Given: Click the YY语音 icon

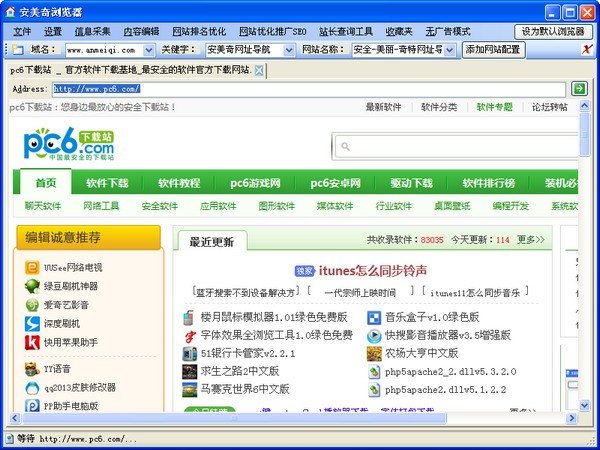Looking at the screenshot, I should (32, 369).
